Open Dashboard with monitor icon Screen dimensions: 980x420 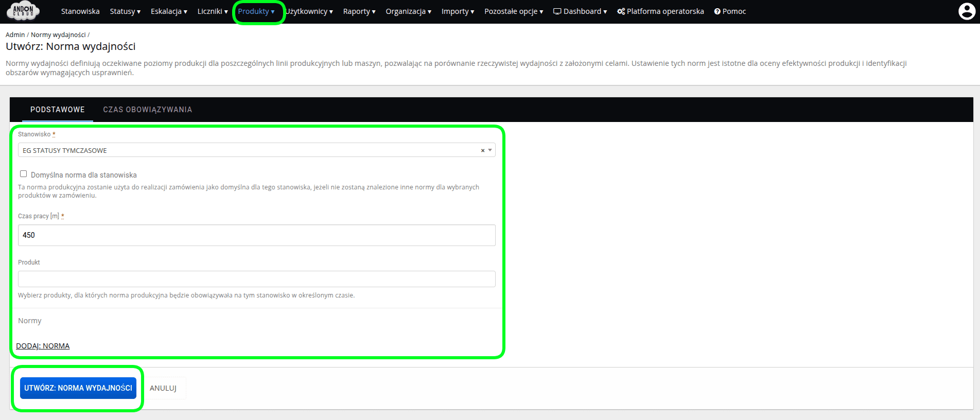coord(580,11)
